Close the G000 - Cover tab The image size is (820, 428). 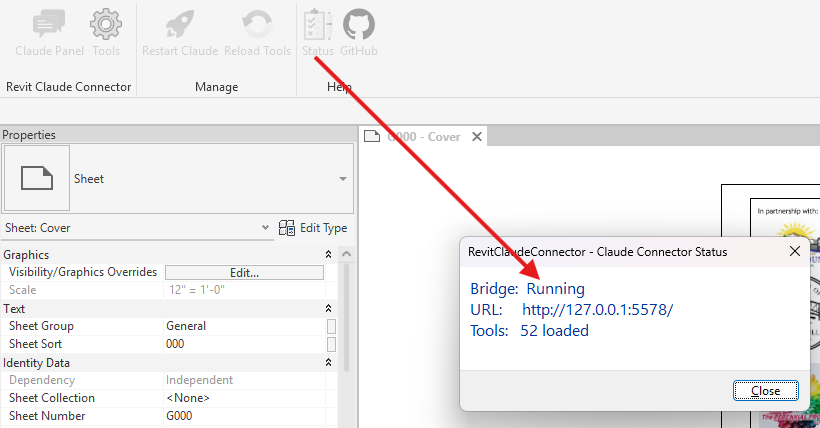(477, 136)
